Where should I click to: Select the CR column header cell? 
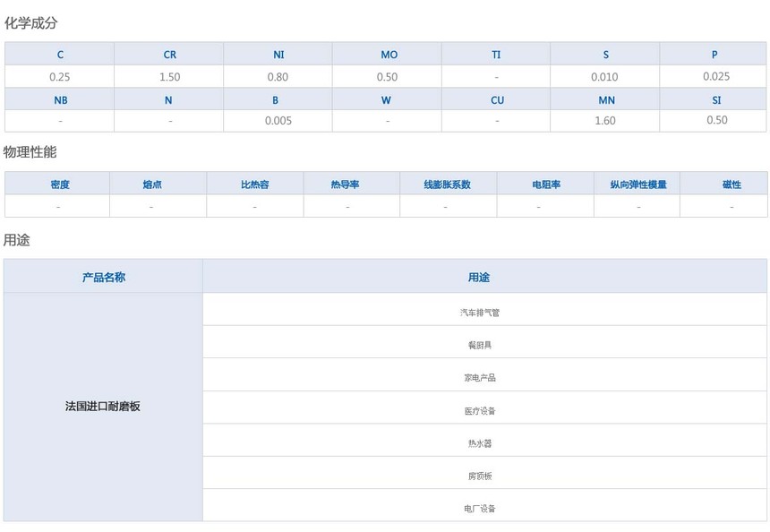tap(169, 55)
